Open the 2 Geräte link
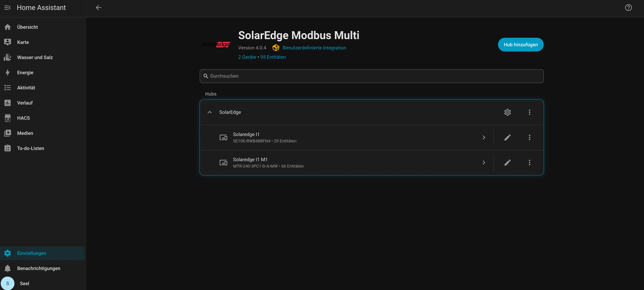This screenshot has height=290, width=644. (x=247, y=57)
